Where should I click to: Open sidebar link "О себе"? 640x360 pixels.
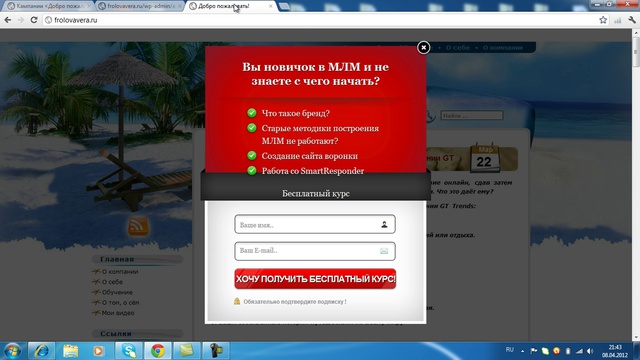[112, 282]
